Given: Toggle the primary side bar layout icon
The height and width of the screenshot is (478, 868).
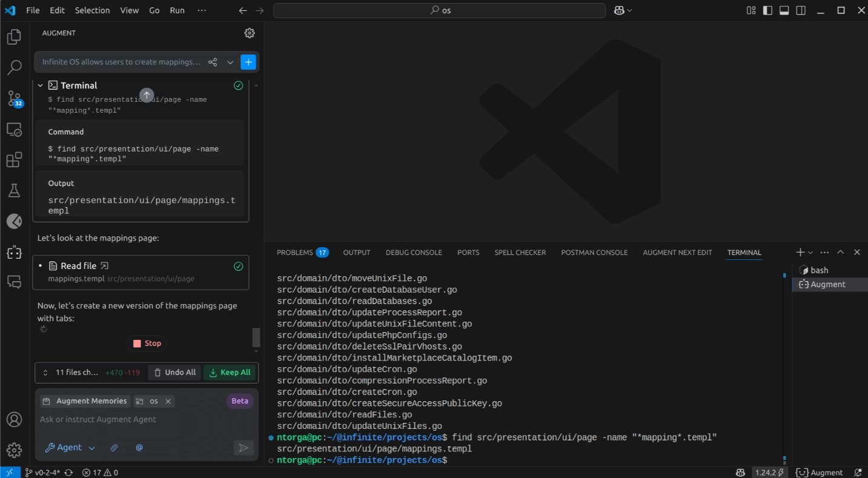Looking at the screenshot, I should tap(767, 10).
